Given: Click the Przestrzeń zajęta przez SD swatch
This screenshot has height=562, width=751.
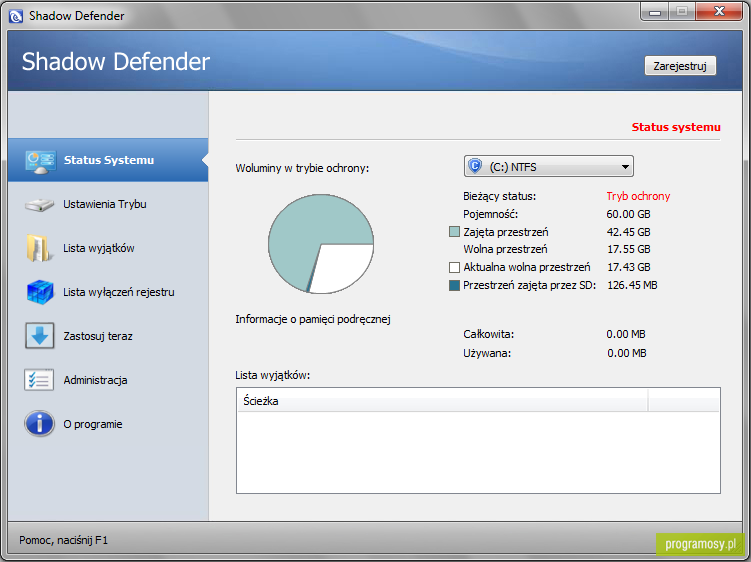Looking at the screenshot, I should click(x=454, y=285).
